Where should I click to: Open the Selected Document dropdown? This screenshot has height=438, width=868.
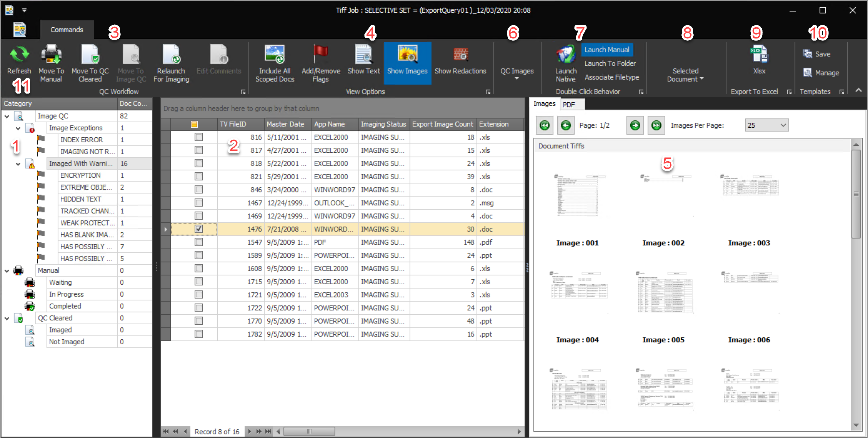pos(685,75)
